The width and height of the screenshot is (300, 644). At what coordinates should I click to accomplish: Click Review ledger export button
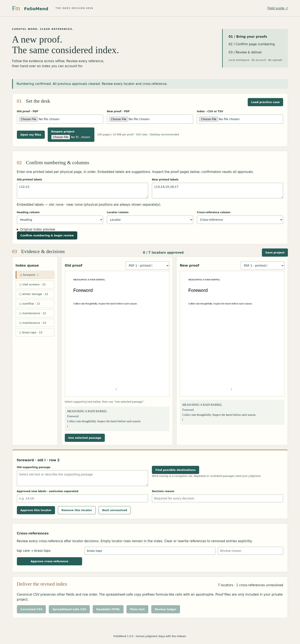tap(165, 609)
